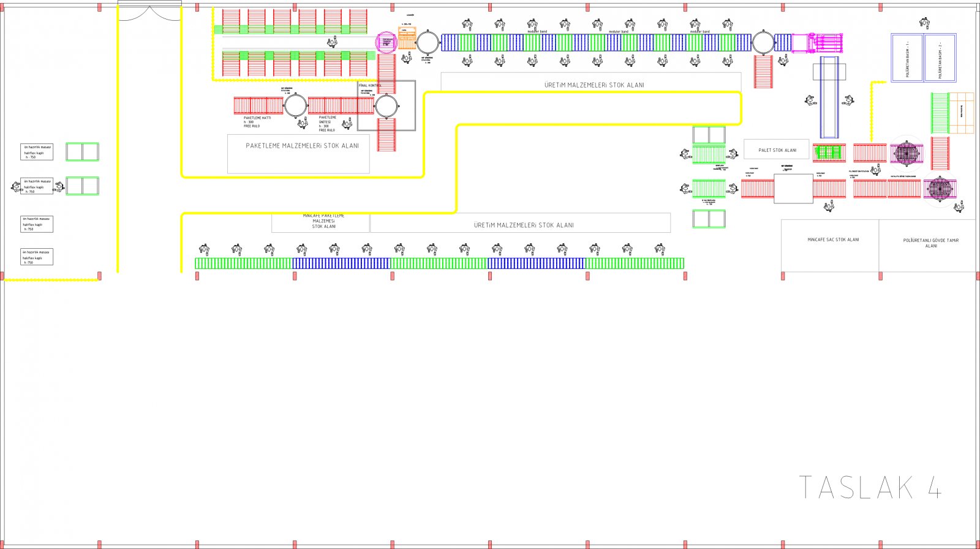980x549 pixels.
Task: Select the POLİÜRETAN BASIM - 2 - rectangle
Action: point(940,58)
